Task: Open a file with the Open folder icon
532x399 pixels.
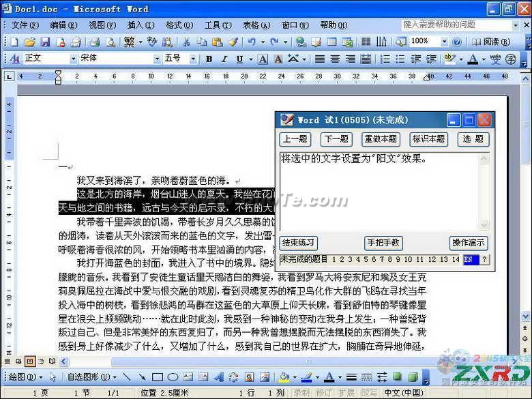Action: tap(30, 42)
